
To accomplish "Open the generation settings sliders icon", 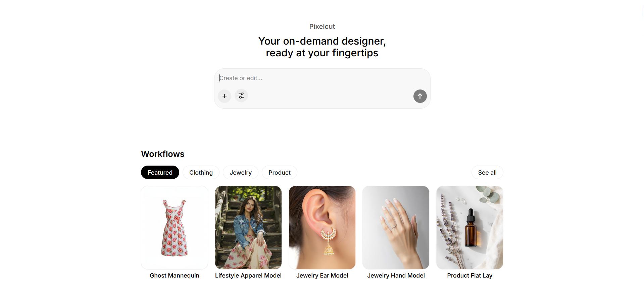I will [x=241, y=96].
